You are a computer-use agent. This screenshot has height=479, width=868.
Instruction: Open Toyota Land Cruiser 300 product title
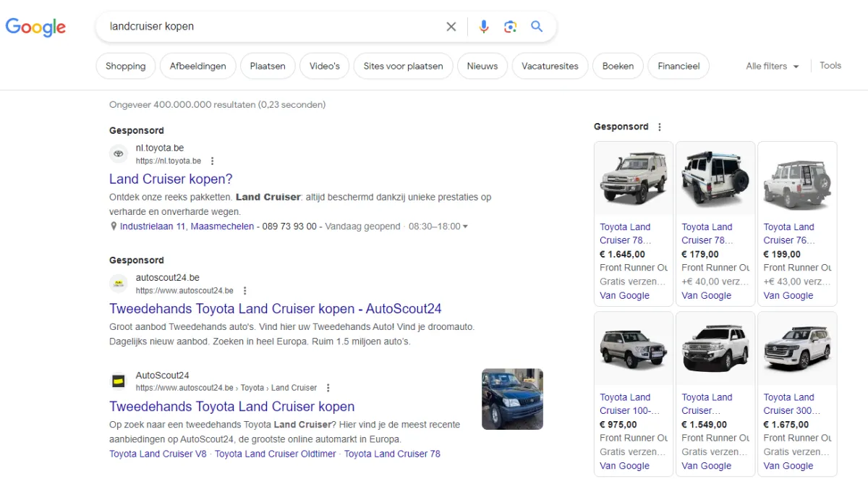pyautogui.click(x=792, y=404)
